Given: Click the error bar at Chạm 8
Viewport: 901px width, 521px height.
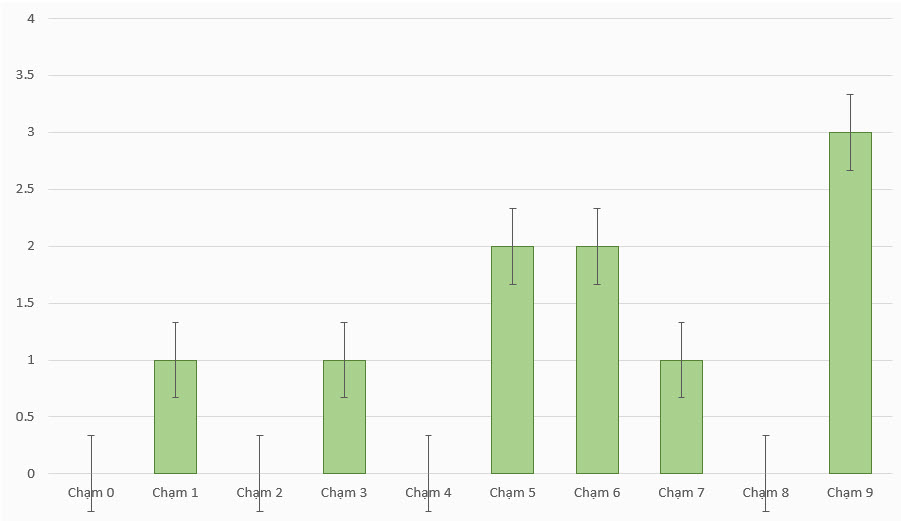Looking at the screenshot, I should [766, 455].
